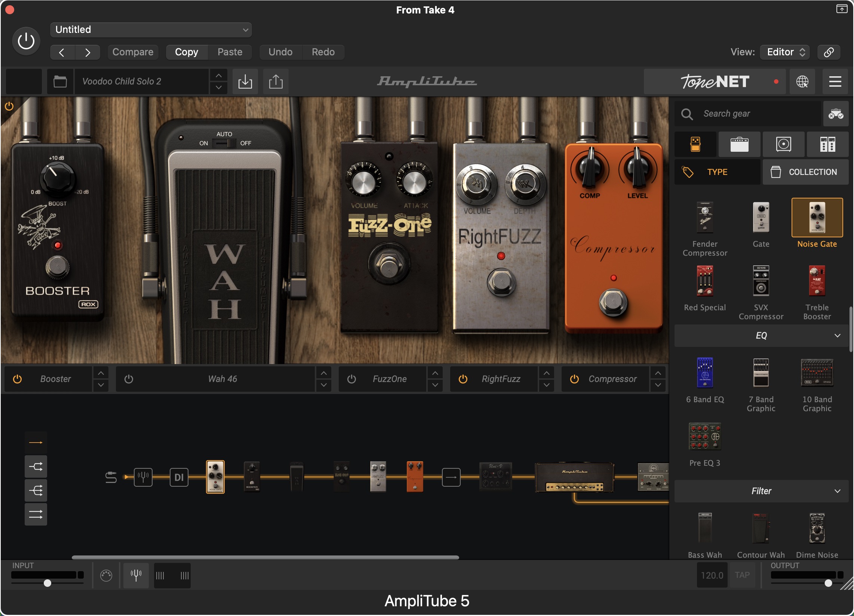This screenshot has width=854, height=616.
Task: Step to next model on Compressor slot
Action: pos(658,385)
